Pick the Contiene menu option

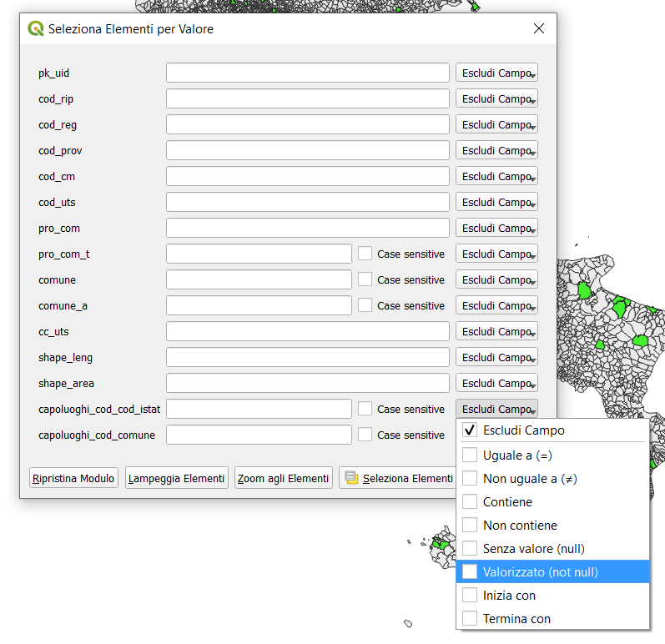tap(507, 502)
